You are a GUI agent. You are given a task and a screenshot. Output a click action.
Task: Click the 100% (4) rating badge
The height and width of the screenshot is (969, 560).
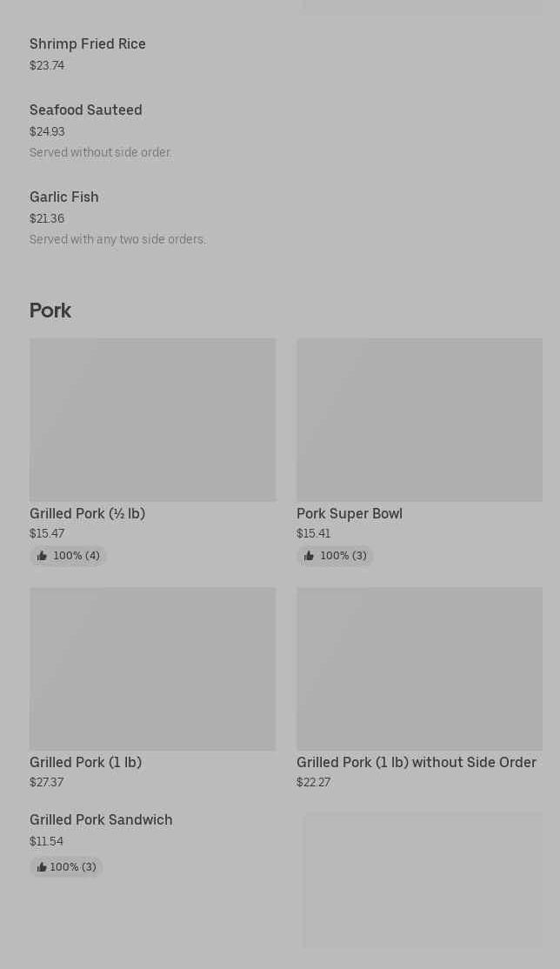pos(68,556)
